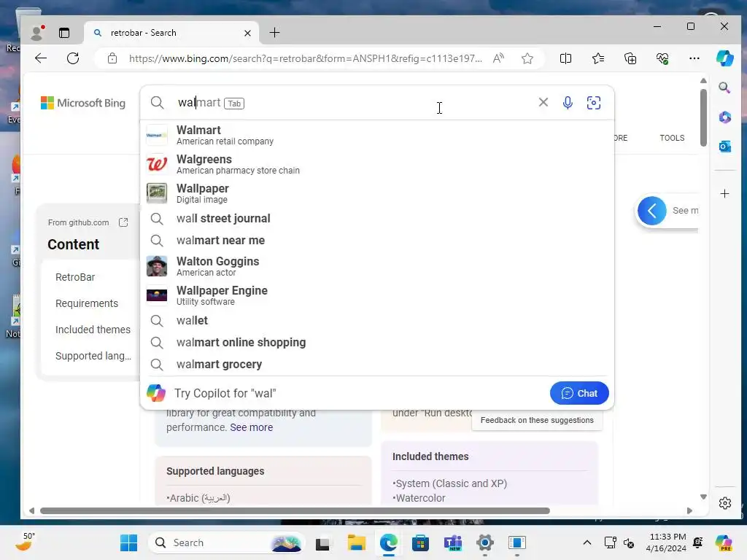Open Microsoft Teams from taskbar
Image resolution: width=747 pixels, height=560 pixels.
pos(452,542)
